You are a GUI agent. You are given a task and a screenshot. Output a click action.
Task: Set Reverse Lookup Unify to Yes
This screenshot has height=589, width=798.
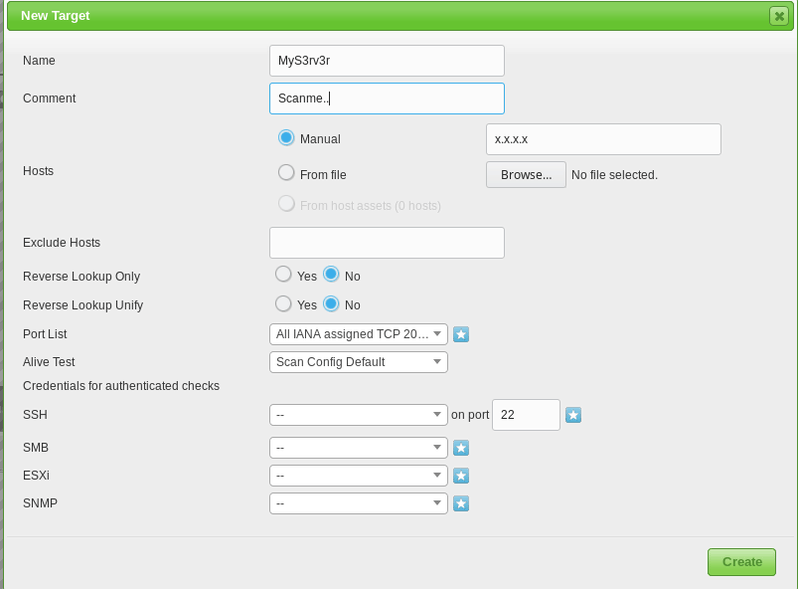284,304
